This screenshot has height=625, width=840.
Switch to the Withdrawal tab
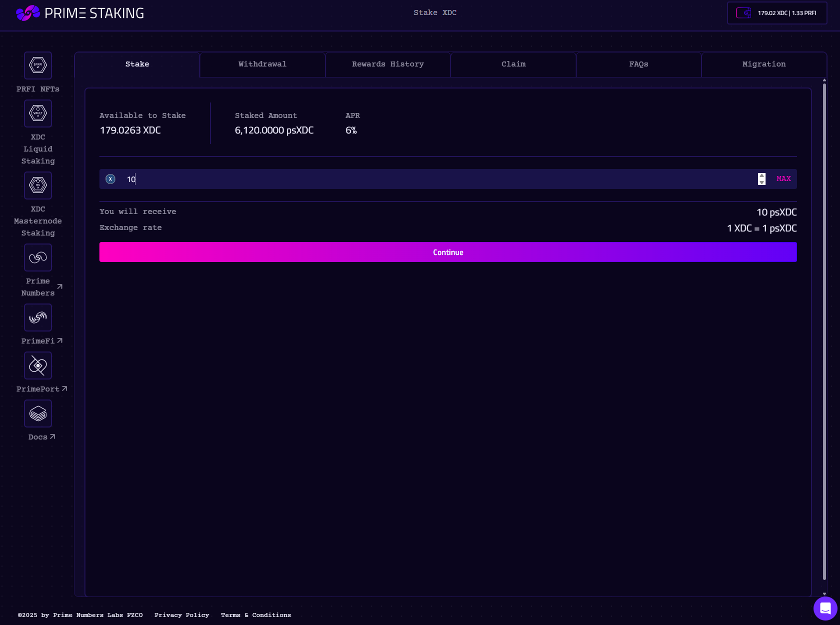tap(262, 64)
